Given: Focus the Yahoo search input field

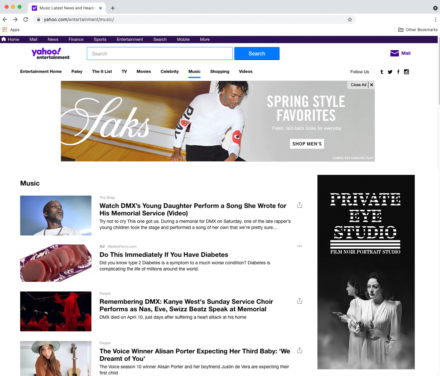Looking at the screenshot, I should click(160, 54).
